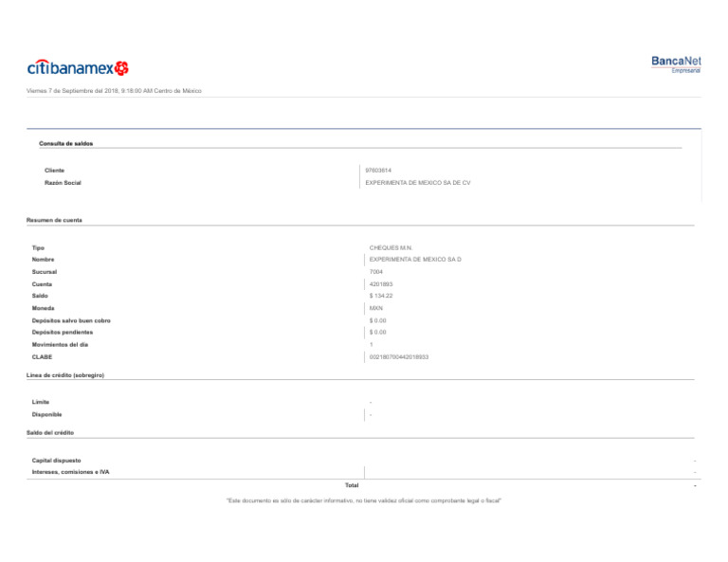Click the Consulta de saldos heading
728x562 pixels.
pos(65,143)
